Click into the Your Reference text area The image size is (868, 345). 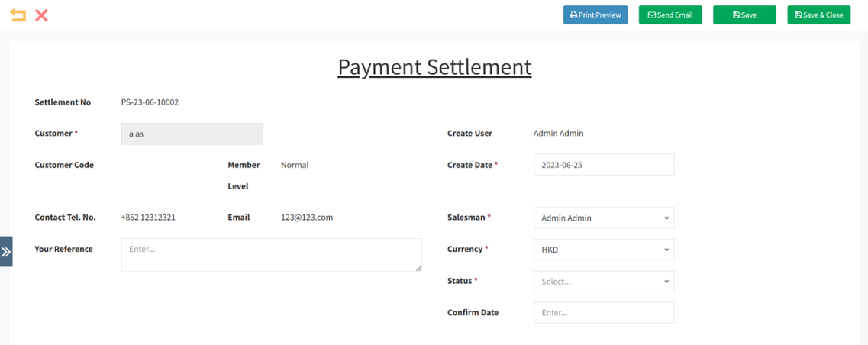point(271,255)
